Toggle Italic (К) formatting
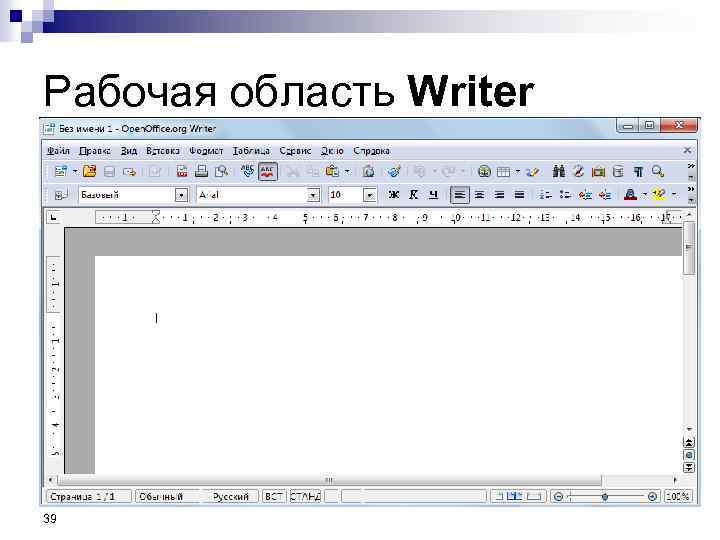720x540 pixels. click(x=413, y=195)
